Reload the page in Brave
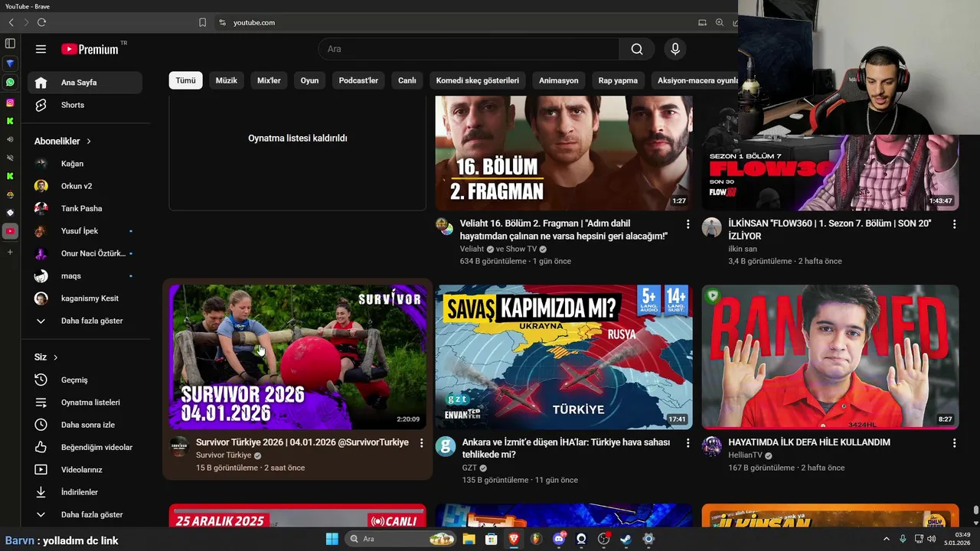 pos(41,22)
